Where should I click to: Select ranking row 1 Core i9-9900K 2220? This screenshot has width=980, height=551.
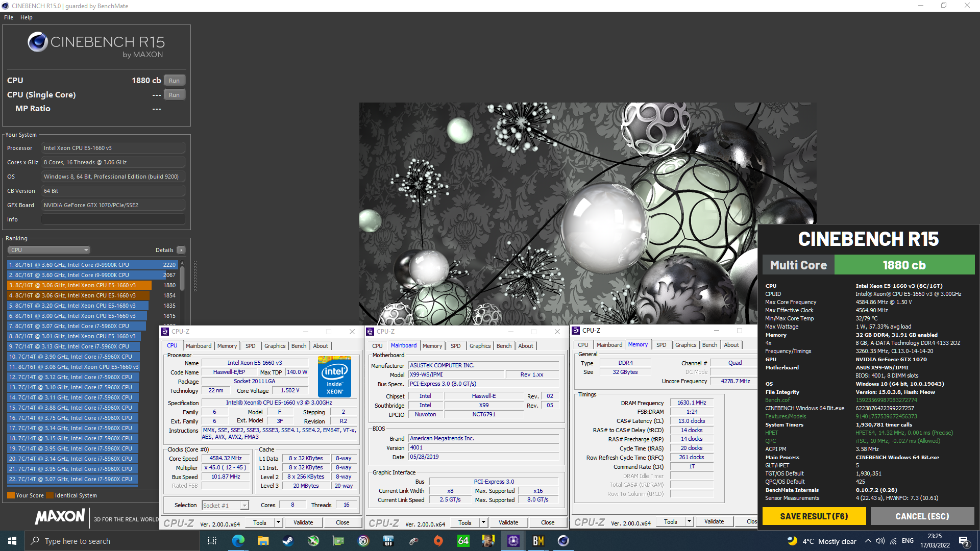coord(92,265)
